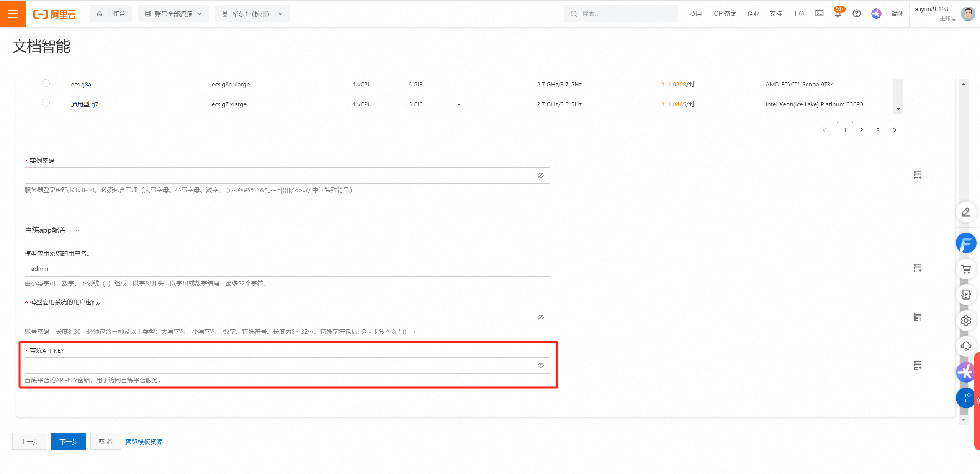
Task: Open the edit pencil floating icon
Action: click(x=966, y=212)
